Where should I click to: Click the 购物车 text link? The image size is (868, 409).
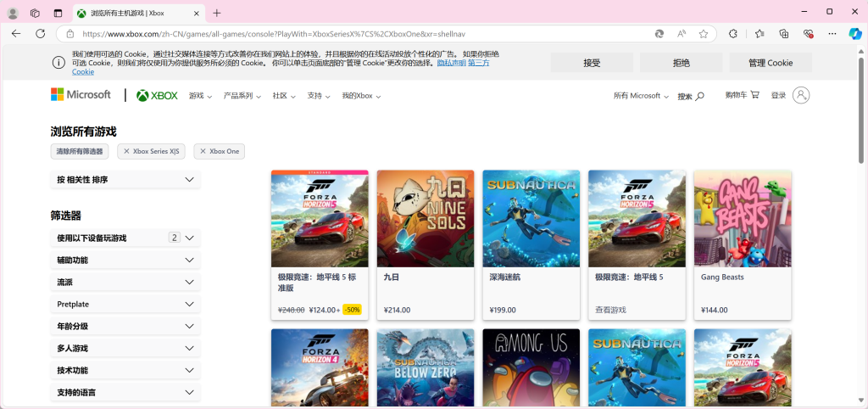(x=737, y=95)
